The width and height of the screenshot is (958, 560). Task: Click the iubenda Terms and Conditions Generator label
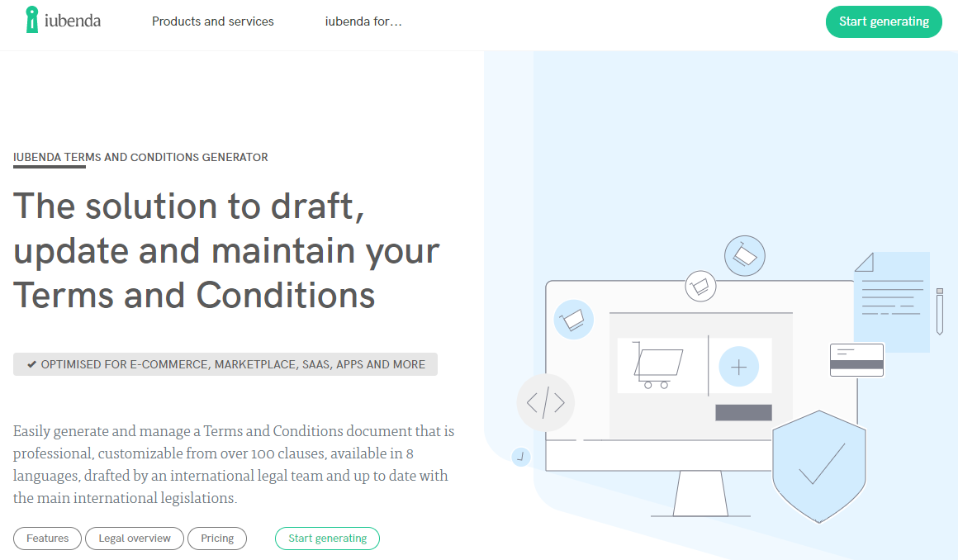point(140,157)
